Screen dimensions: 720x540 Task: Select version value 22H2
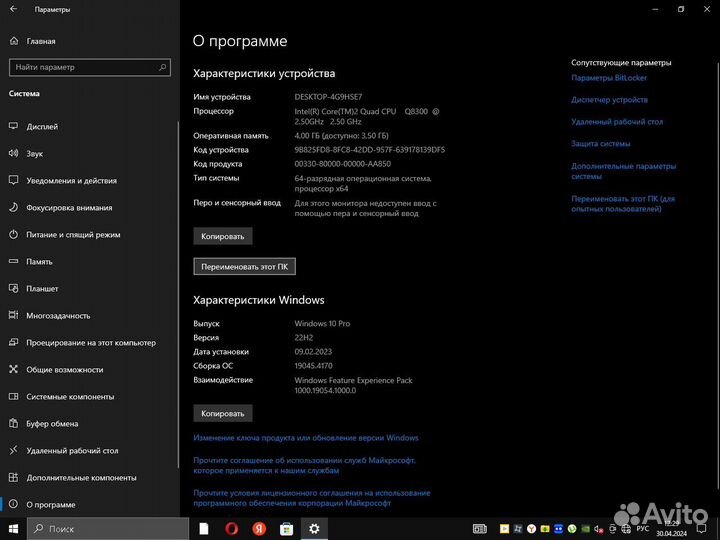304,338
